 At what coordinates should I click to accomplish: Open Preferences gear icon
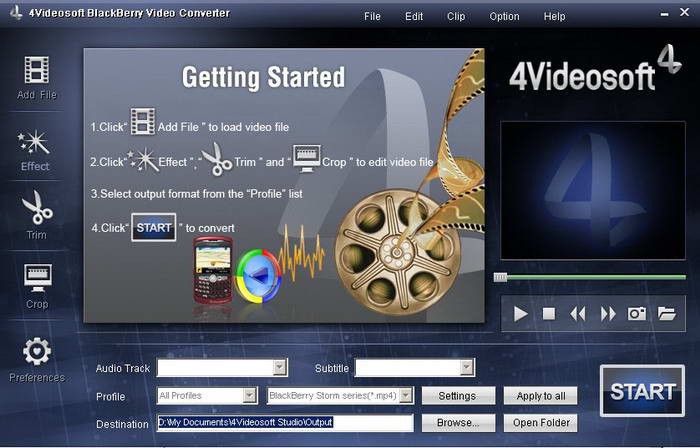pos(37,352)
